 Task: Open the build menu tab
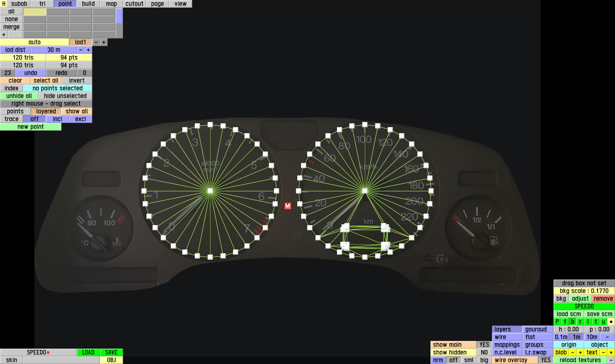click(88, 4)
